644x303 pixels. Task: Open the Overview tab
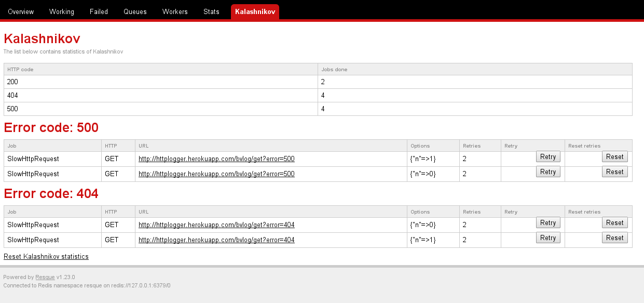(21, 11)
